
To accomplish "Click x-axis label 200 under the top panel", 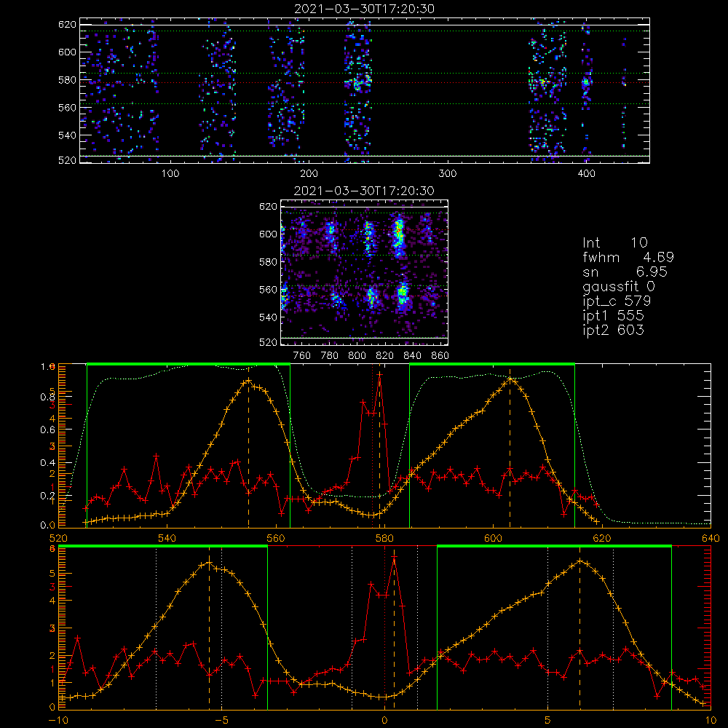I will (309, 174).
